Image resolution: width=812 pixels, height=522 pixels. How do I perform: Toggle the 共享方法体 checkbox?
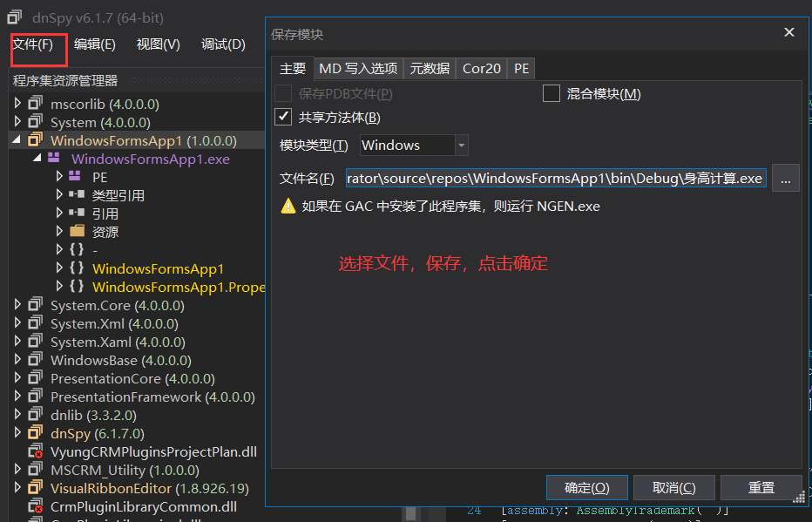coord(283,117)
